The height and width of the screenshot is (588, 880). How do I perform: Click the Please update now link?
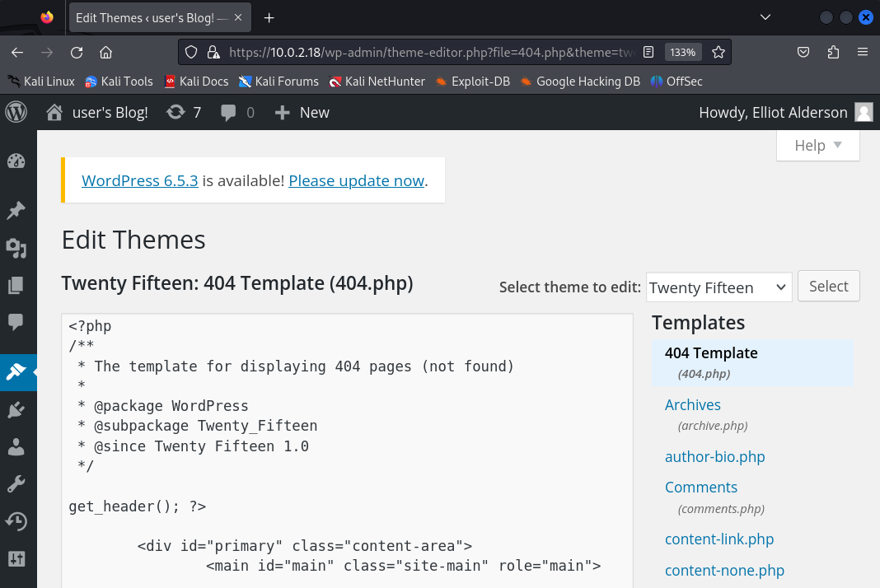[x=356, y=181]
